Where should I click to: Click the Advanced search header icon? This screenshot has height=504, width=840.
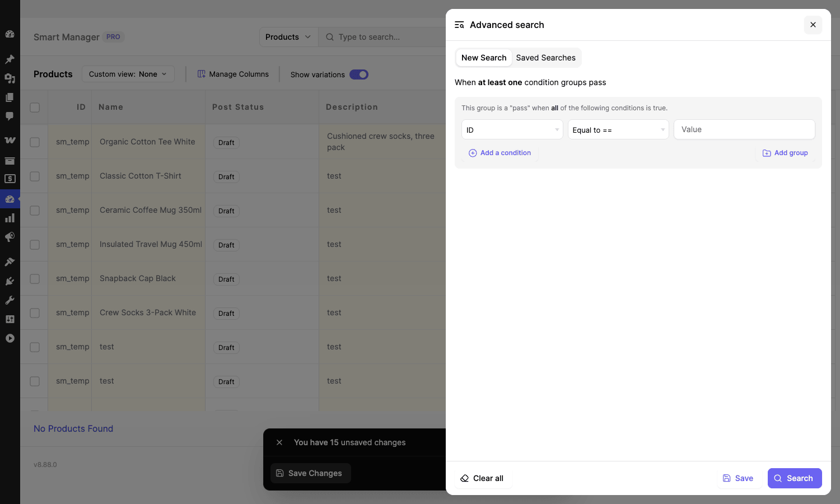(x=459, y=25)
